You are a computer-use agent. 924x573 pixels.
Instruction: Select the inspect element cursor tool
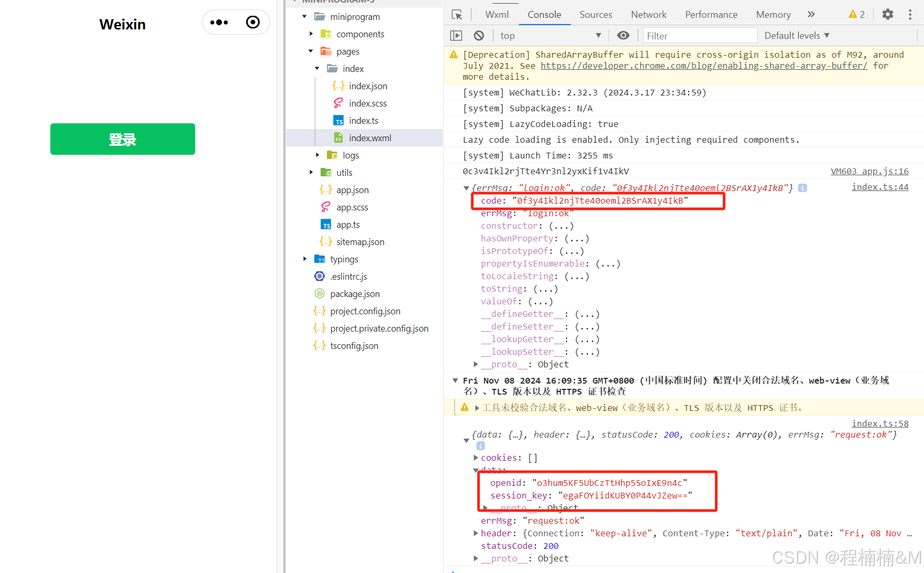457,14
